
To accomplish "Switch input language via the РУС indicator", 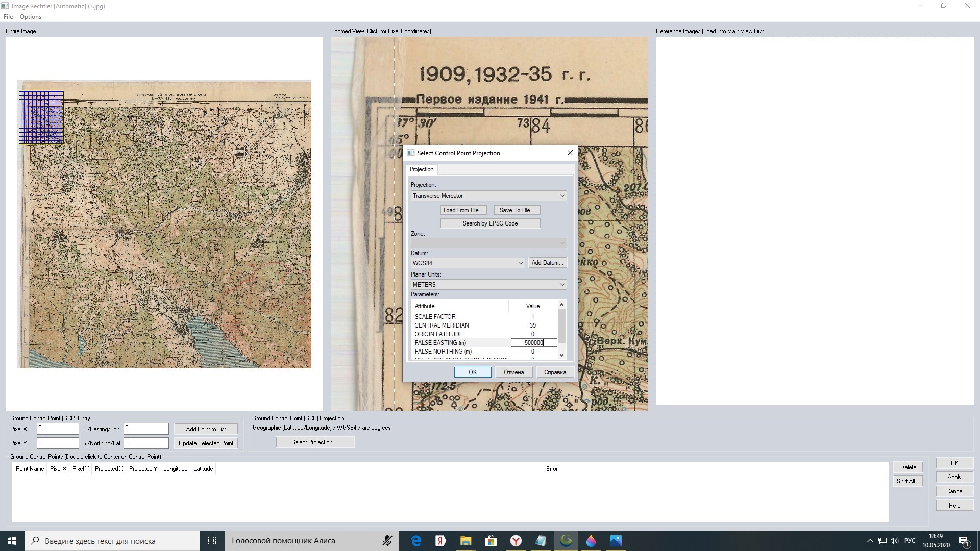I will (910, 541).
